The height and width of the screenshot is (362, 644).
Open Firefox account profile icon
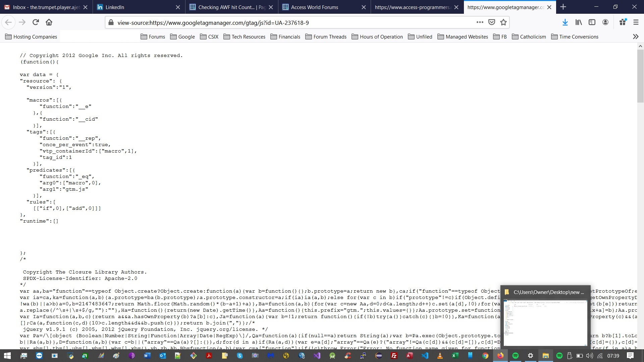[x=605, y=22]
